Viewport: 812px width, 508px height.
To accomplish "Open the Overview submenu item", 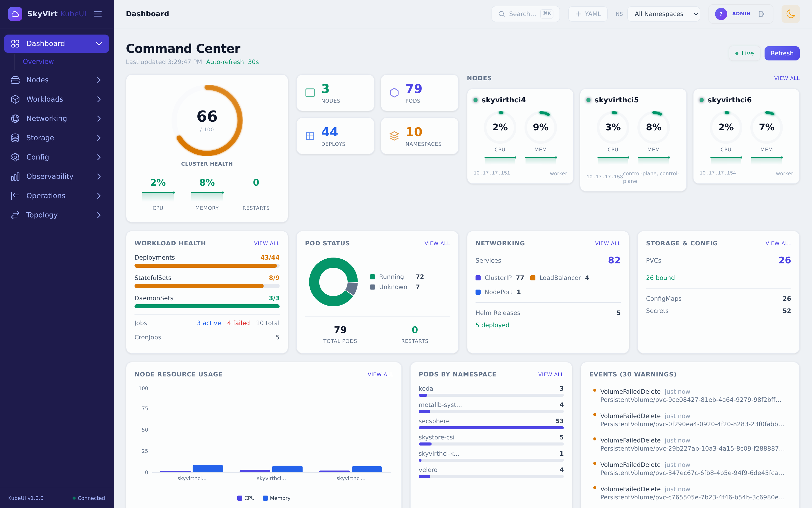I will pyautogui.click(x=38, y=61).
